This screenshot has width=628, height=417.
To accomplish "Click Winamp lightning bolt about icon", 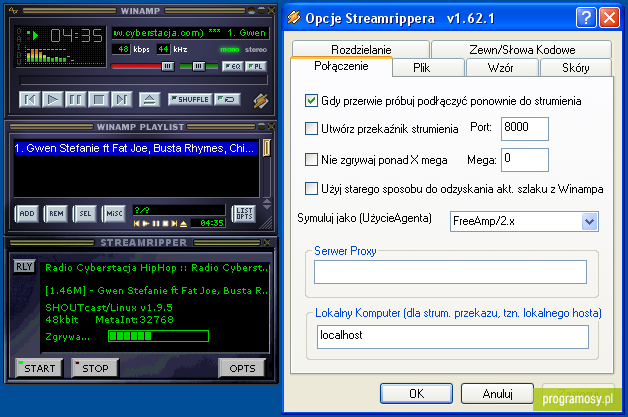I will pos(261,100).
